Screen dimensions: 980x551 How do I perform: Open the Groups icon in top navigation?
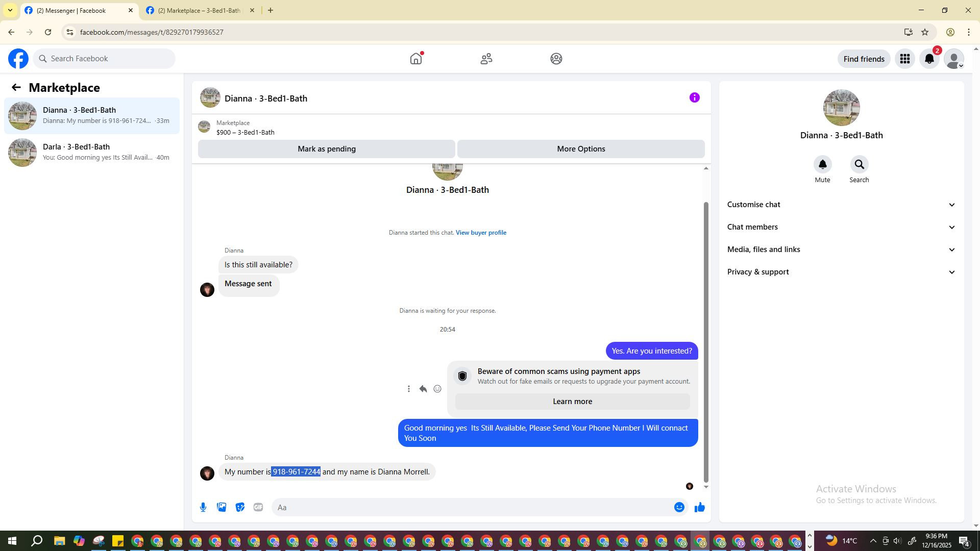pos(556,59)
